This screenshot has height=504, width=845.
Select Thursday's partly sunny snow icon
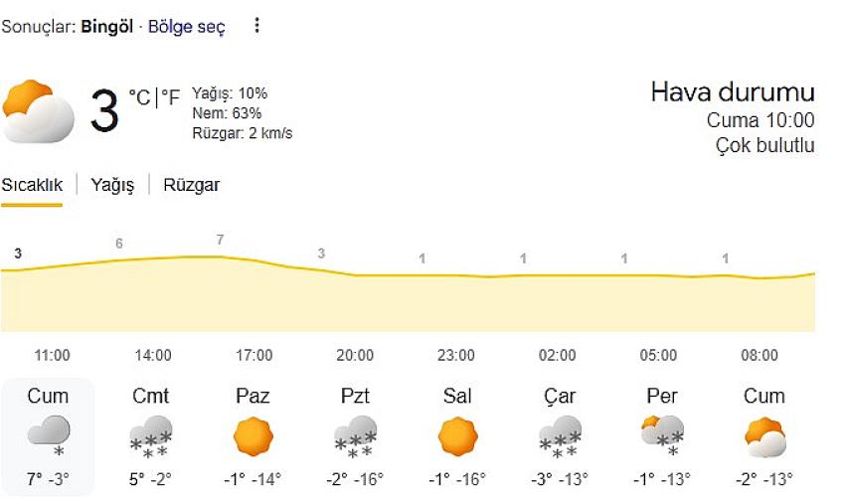tap(662, 435)
